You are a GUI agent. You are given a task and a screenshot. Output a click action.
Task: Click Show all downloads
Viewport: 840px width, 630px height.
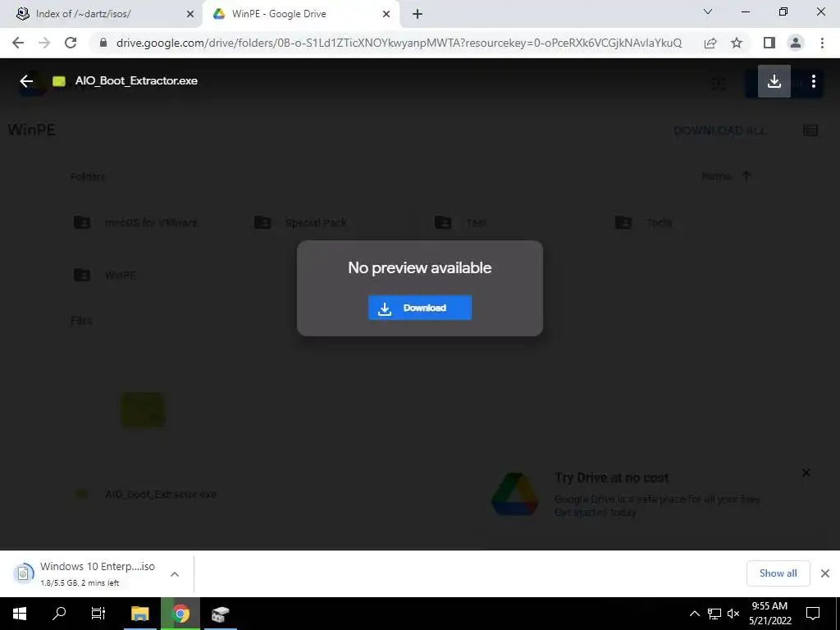click(x=778, y=573)
